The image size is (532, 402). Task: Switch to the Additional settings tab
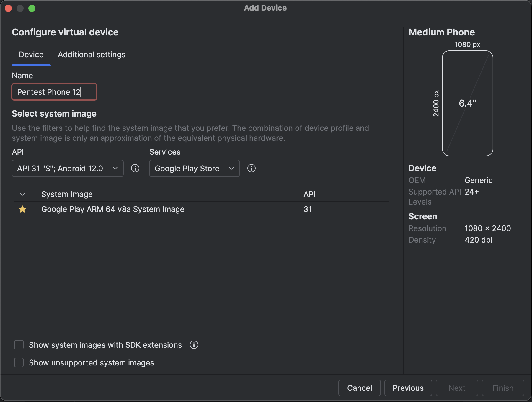pyautogui.click(x=92, y=55)
